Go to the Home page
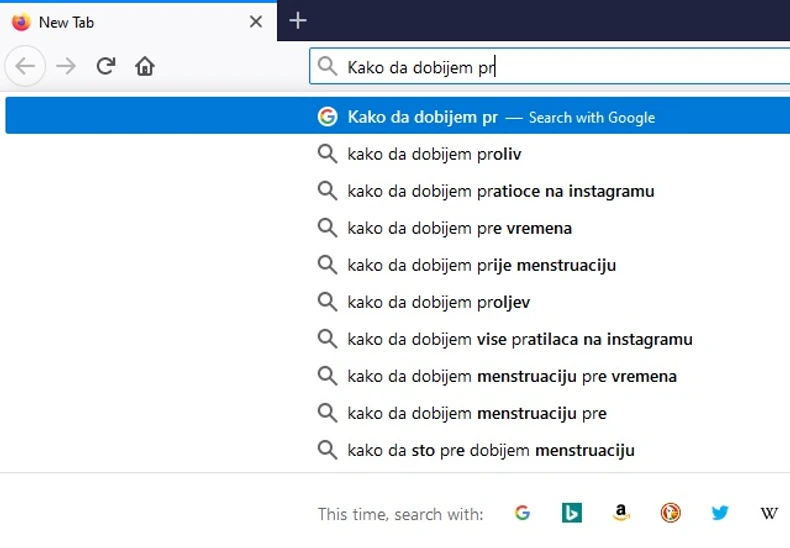Image resolution: width=790 pixels, height=548 pixels. coord(145,67)
